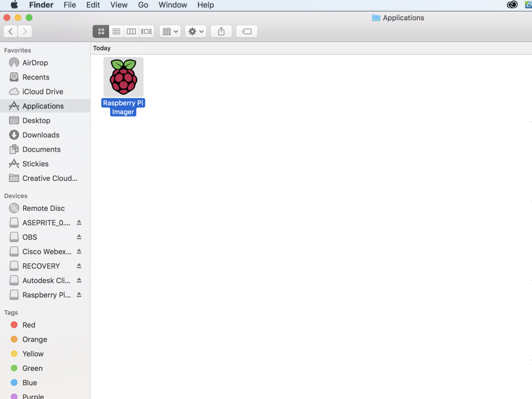532x399 pixels.
Task: Open Recents in the sidebar
Action: (45, 77)
